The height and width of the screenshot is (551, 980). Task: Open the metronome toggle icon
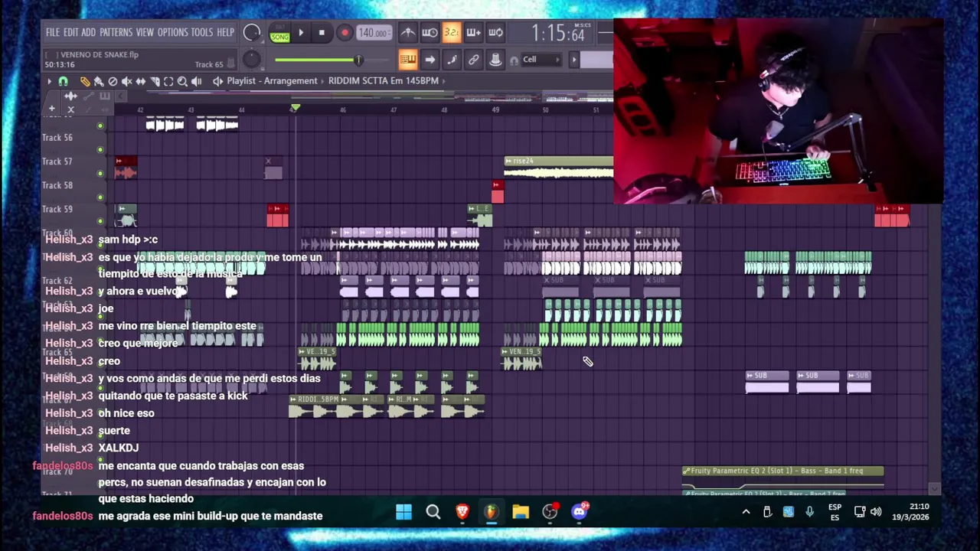(408, 33)
